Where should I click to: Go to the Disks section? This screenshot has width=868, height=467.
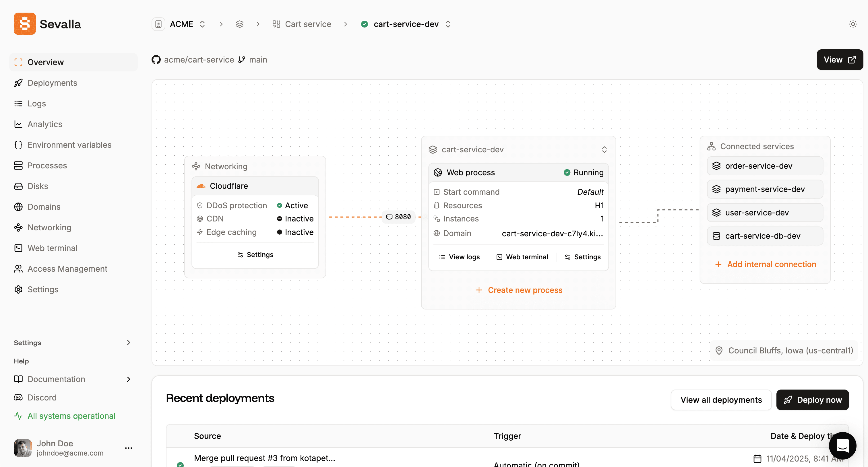[x=38, y=186]
